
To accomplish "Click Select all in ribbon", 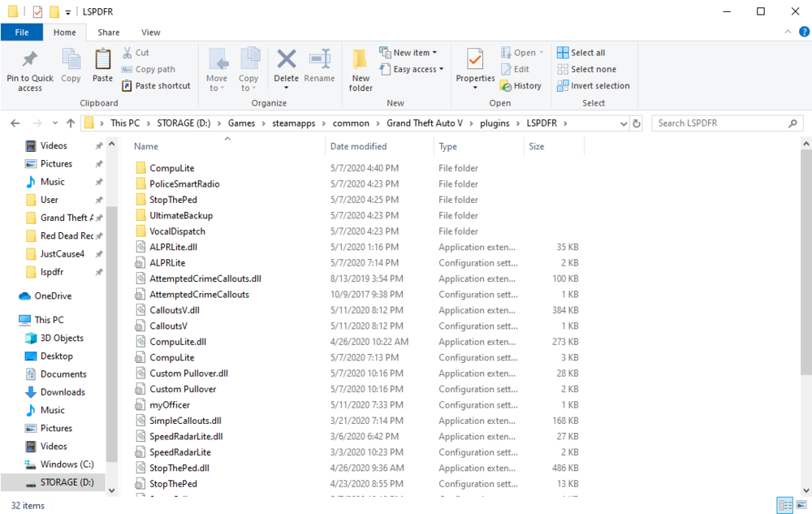I will pyautogui.click(x=581, y=52).
